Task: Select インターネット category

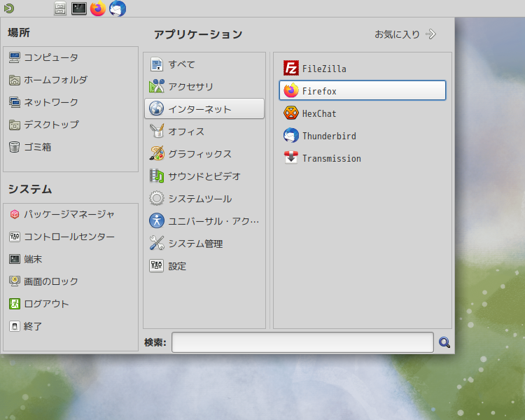Action: coord(204,109)
